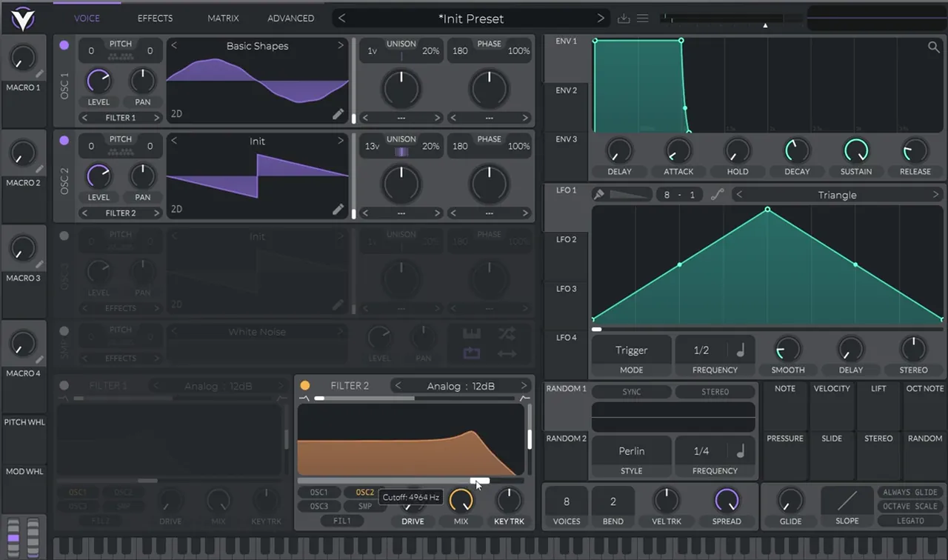Click the Filter 2 MIX knob
948x560 pixels.
pyautogui.click(x=461, y=501)
